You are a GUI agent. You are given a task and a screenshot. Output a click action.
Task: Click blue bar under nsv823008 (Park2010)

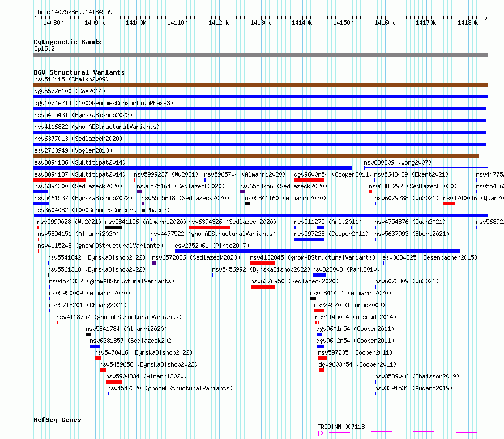(x=319, y=275)
